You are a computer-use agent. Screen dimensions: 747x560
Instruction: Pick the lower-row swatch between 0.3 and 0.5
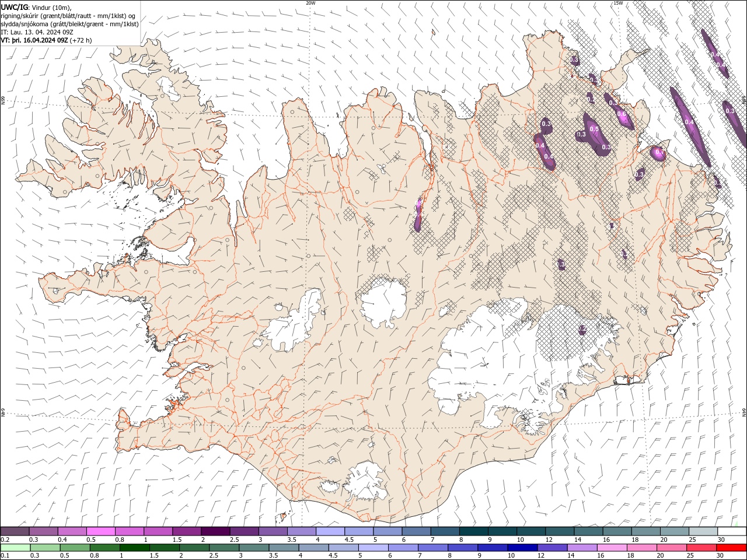[x=45, y=548]
